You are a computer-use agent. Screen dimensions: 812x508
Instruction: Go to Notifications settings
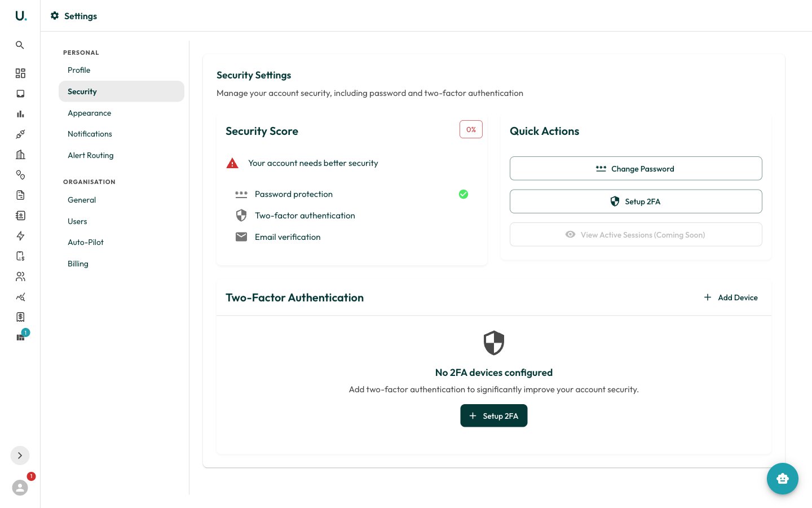(121, 134)
